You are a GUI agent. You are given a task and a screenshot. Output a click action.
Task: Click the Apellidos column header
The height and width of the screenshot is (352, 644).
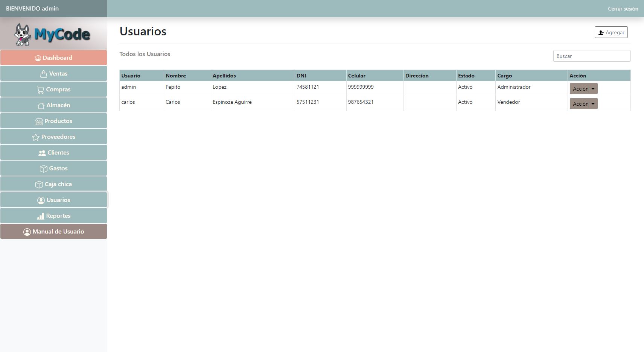(224, 76)
